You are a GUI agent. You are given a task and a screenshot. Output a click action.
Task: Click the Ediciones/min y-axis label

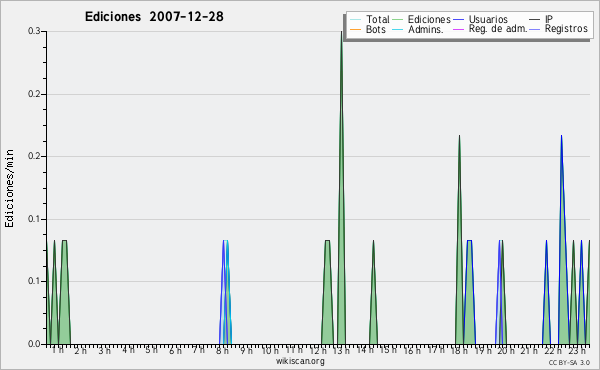tap(9, 188)
